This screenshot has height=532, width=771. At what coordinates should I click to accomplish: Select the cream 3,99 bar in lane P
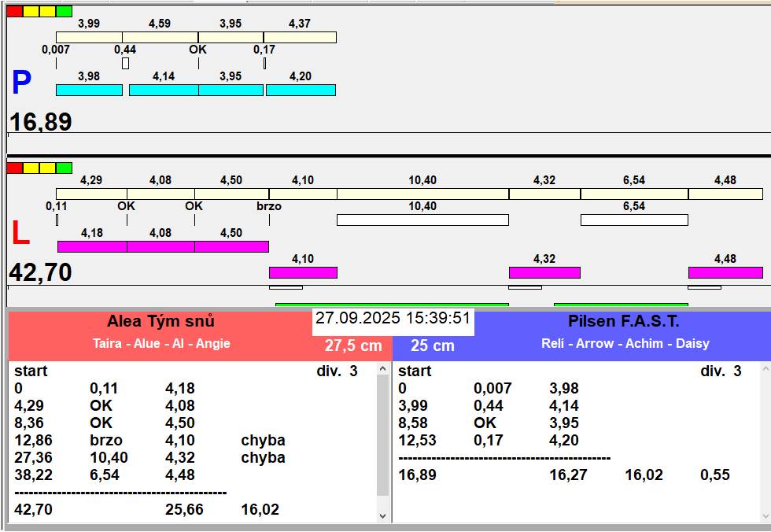click(x=89, y=37)
